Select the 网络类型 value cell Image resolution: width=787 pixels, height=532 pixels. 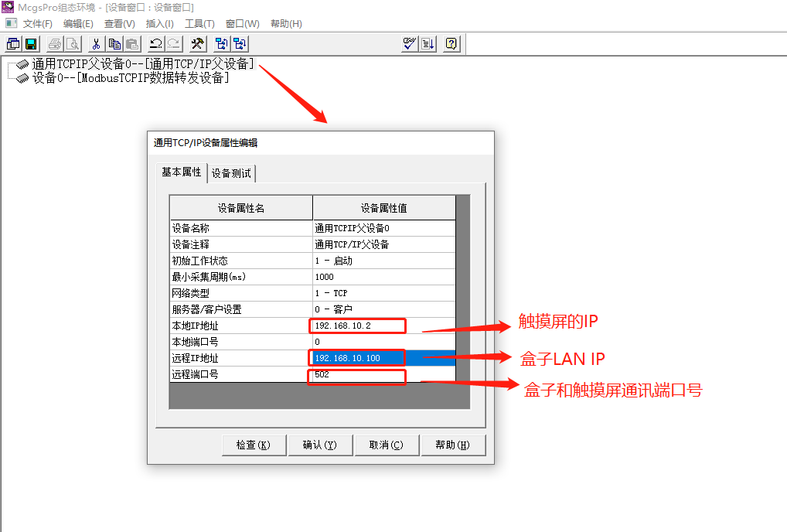383,293
